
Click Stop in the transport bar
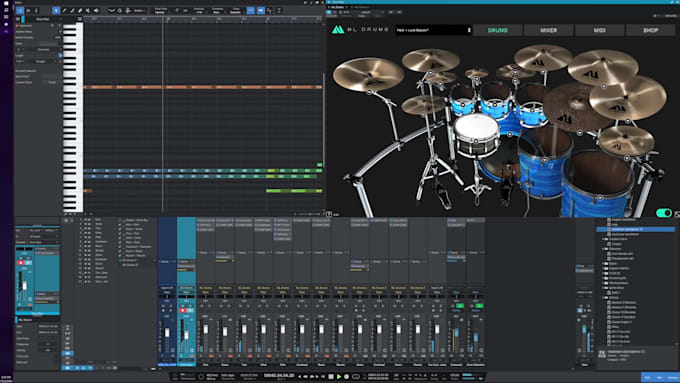coord(331,377)
